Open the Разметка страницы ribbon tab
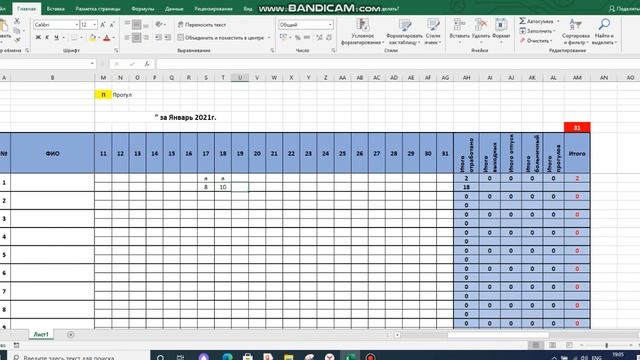Screen dimensions: 640x360 [98, 9]
